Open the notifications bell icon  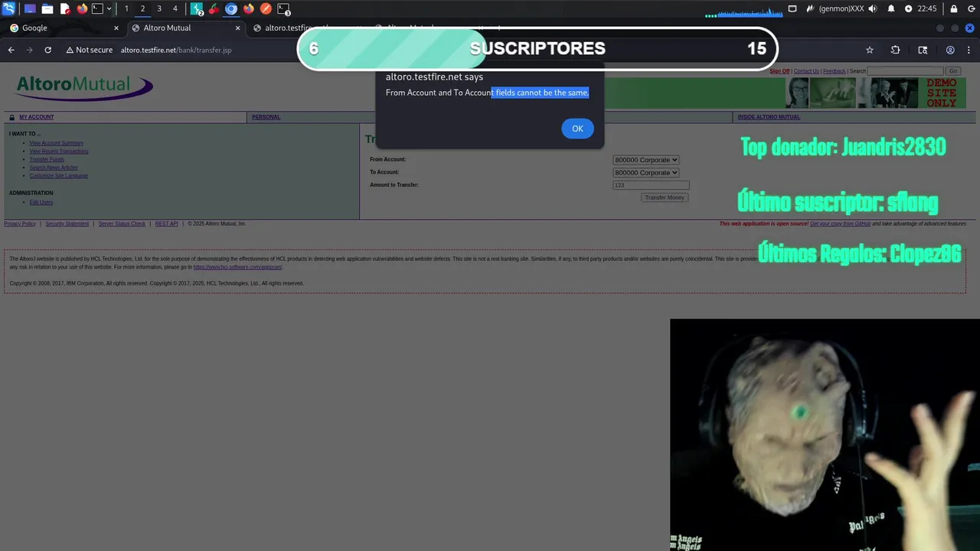[891, 9]
